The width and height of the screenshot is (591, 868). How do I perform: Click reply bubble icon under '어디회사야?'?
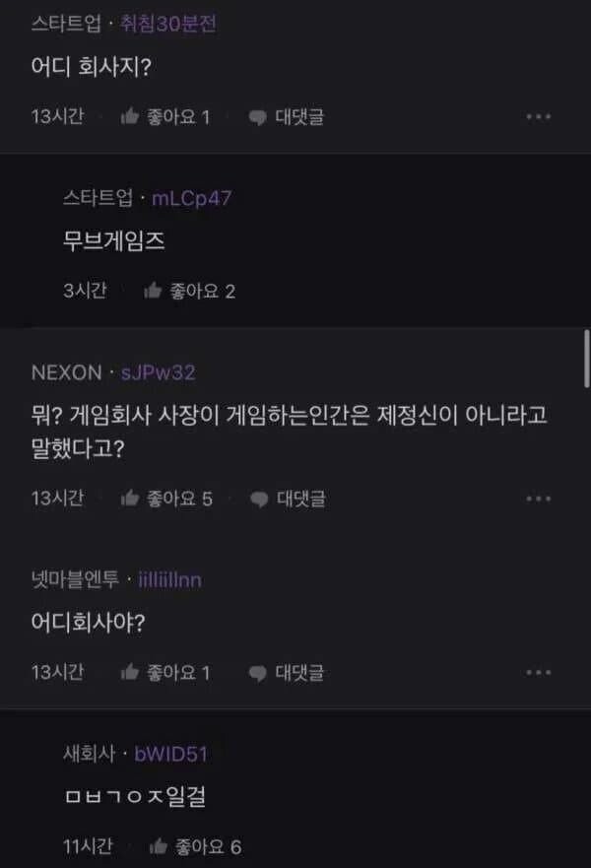click(x=257, y=673)
